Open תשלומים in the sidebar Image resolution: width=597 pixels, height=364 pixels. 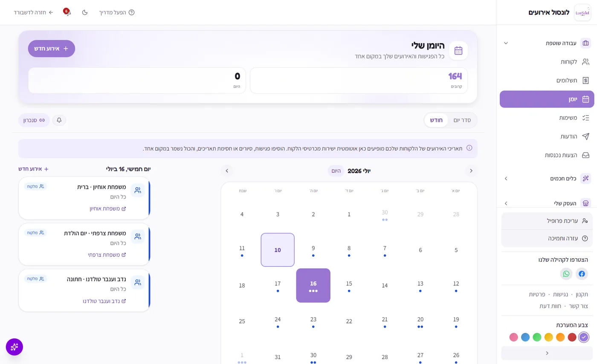547,81
